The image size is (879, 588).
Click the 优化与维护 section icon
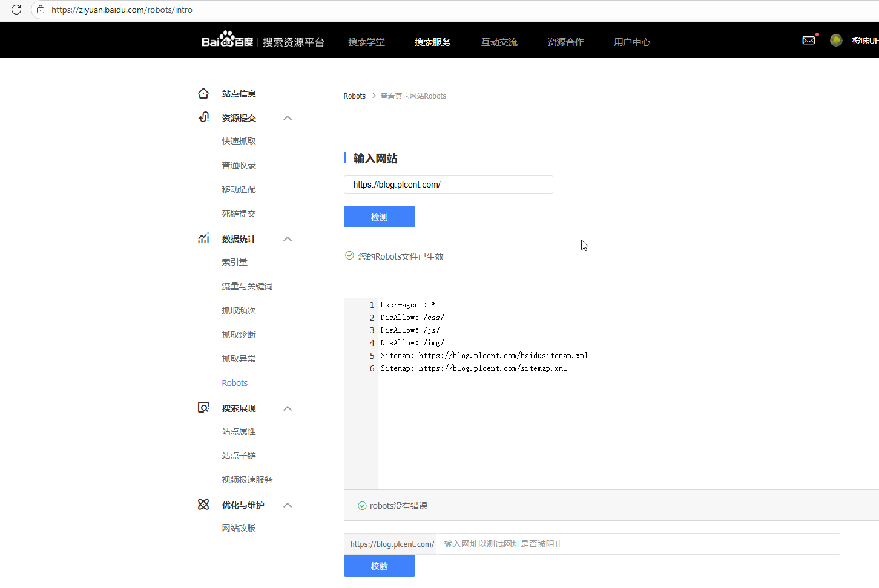(x=203, y=505)
